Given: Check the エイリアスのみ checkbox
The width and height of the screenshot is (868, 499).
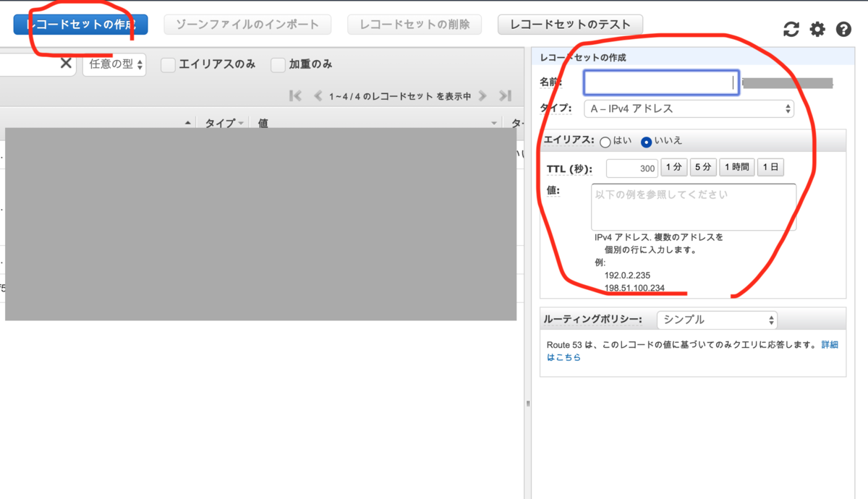Looking at the screenshot, I should (168, 65).
